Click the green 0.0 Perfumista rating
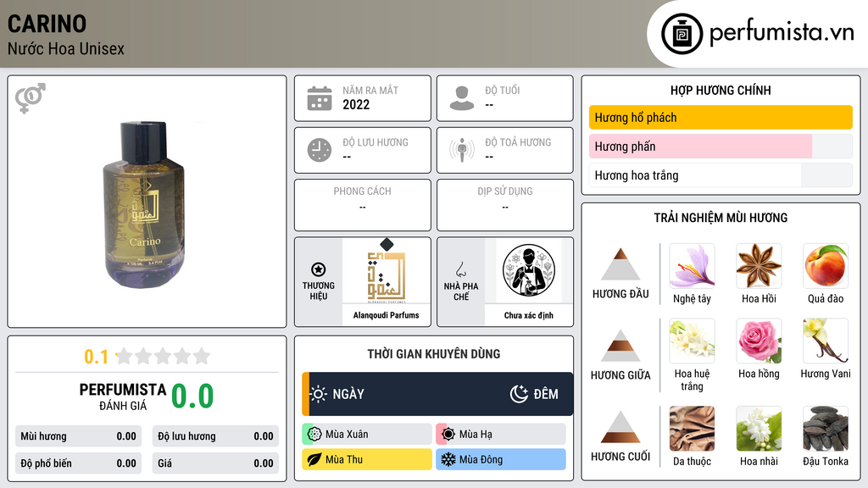Viewport: 868px width, 488px height. tap(192, 396)
